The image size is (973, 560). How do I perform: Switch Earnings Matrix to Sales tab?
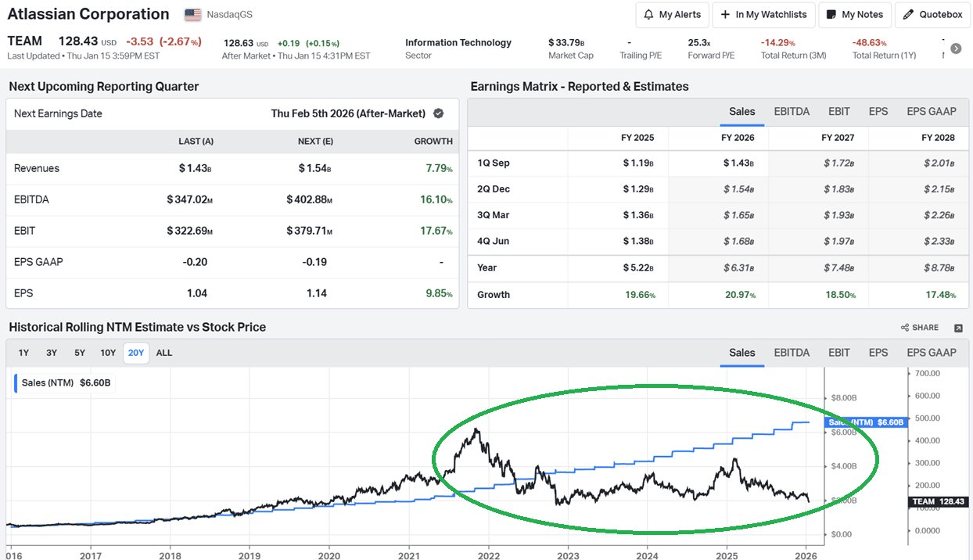pyautogui.click(x=742, y=111)
